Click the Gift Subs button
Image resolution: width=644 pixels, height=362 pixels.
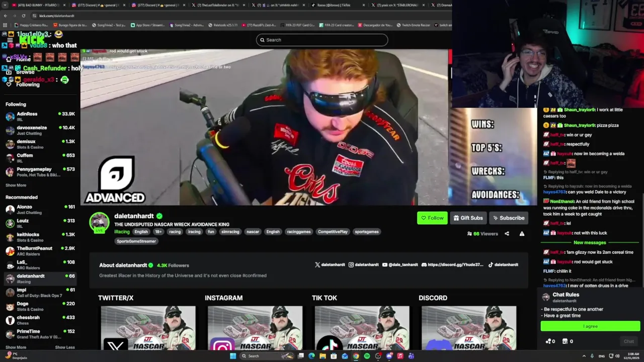[x=468, y=218]
